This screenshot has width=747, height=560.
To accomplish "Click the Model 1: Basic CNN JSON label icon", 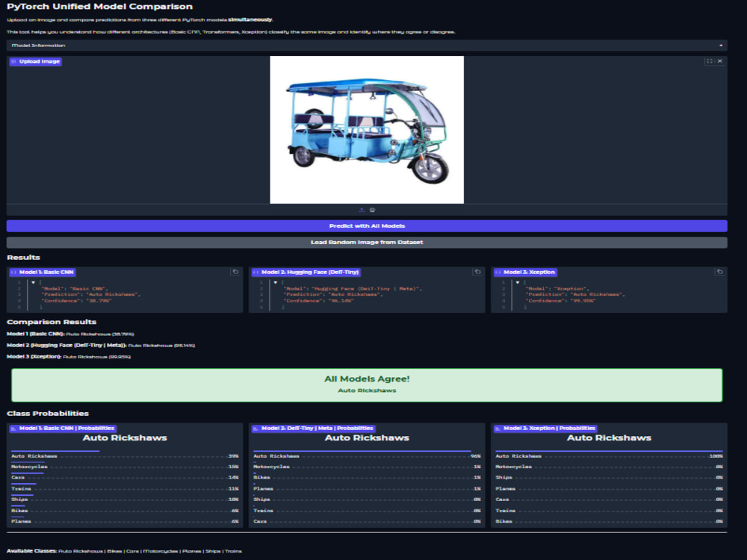I will [13, 273].
